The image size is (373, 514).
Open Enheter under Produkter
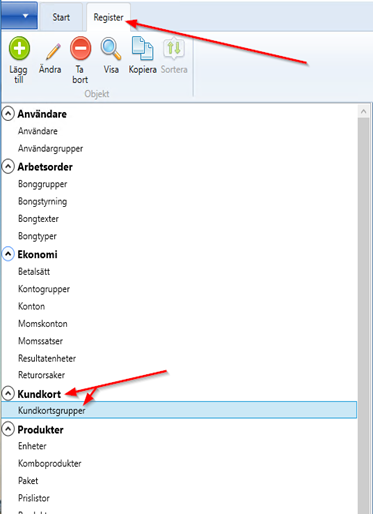tap(32, 446)
